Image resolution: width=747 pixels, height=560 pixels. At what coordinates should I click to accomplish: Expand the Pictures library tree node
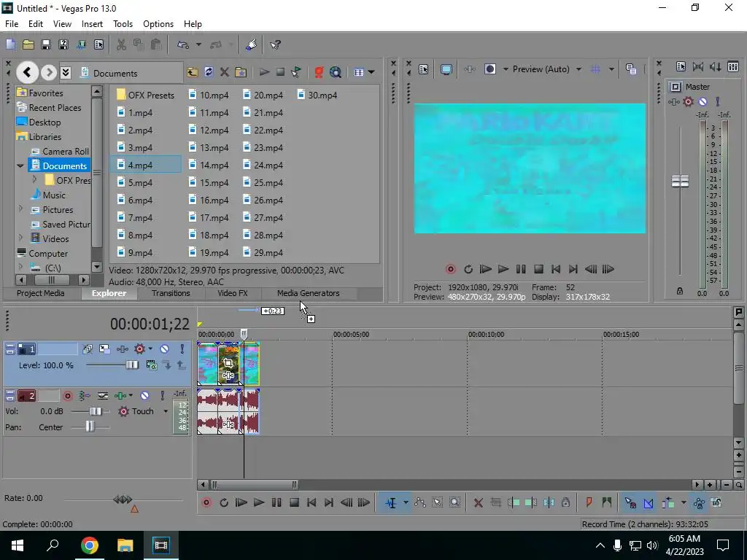click(20, 209)
